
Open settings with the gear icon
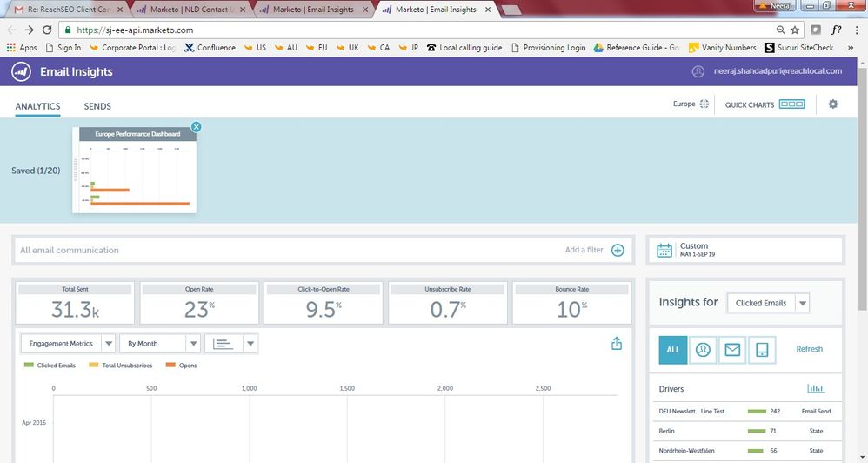(833, 104)
